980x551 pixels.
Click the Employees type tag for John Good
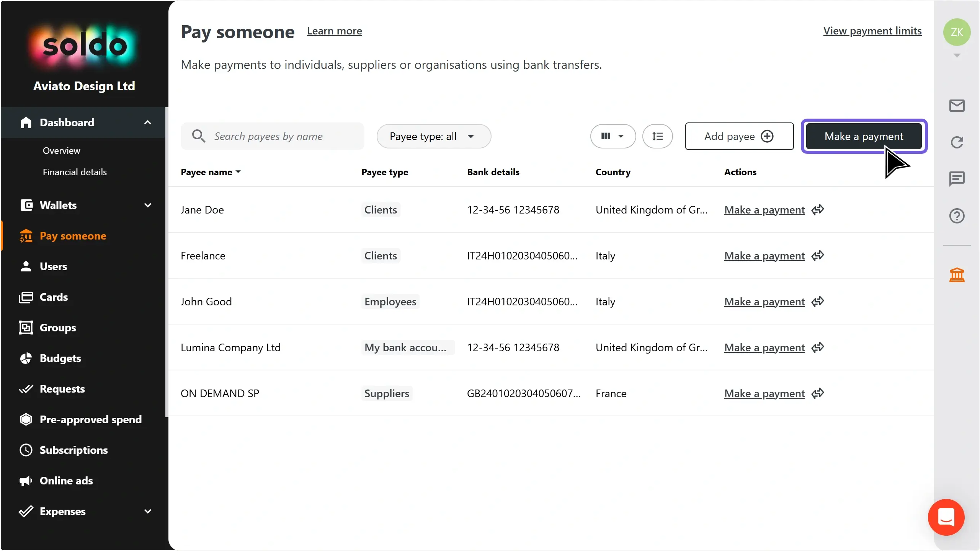click(390, 302)
